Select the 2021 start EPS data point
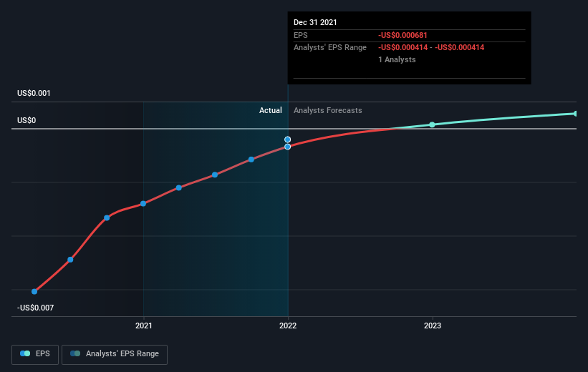The width and height of the screenshot is (588, 372). pos(143,204)
